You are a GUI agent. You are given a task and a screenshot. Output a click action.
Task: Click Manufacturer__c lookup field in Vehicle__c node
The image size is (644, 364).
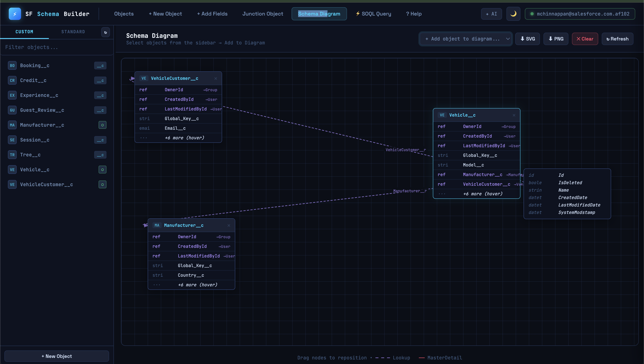(477, 175)
